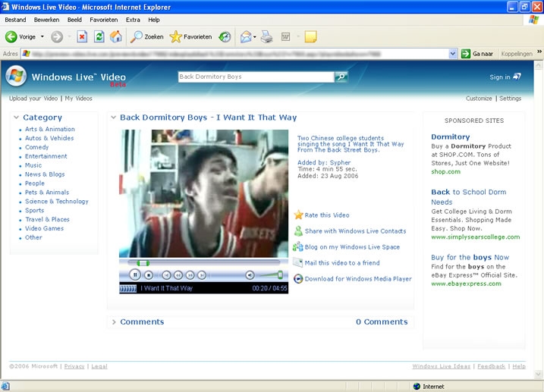Open the Sypher uploader link
This screenshot has width=544, height=392.
click(x=340, y=162)
